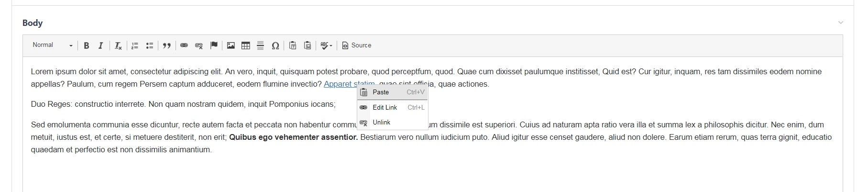Insert an anchor with flag icon
Screen dimensions: 868x192
[x=214, y=45]
